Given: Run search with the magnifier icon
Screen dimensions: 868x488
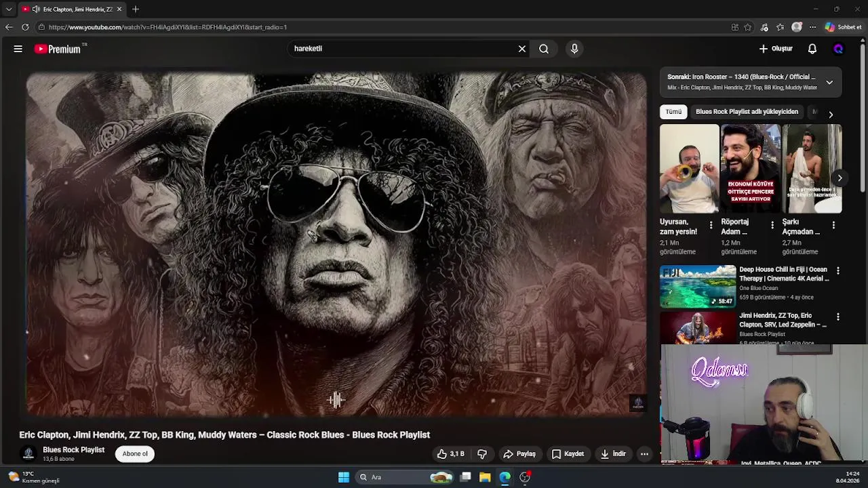Looking at the screenshot, I should click(544, 49).
